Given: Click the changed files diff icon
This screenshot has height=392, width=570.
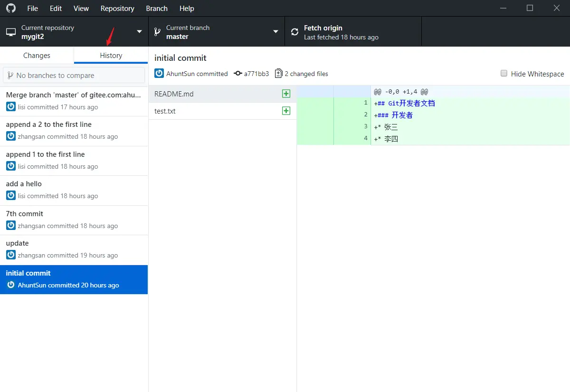Looking at the screenshot, I should tap(279, 74).
